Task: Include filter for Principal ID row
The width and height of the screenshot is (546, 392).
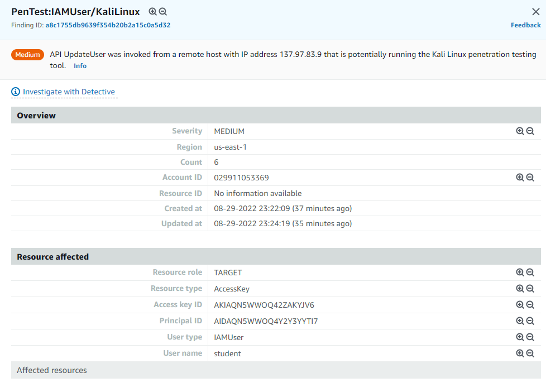Action: tap(520, 321)
